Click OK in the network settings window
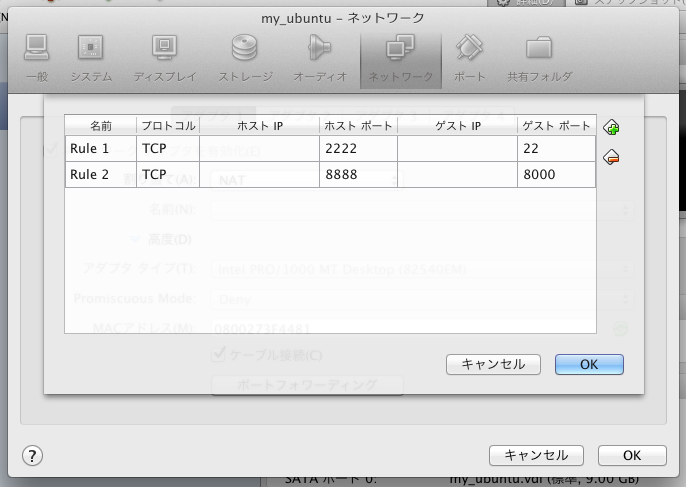 click(632, 455)
